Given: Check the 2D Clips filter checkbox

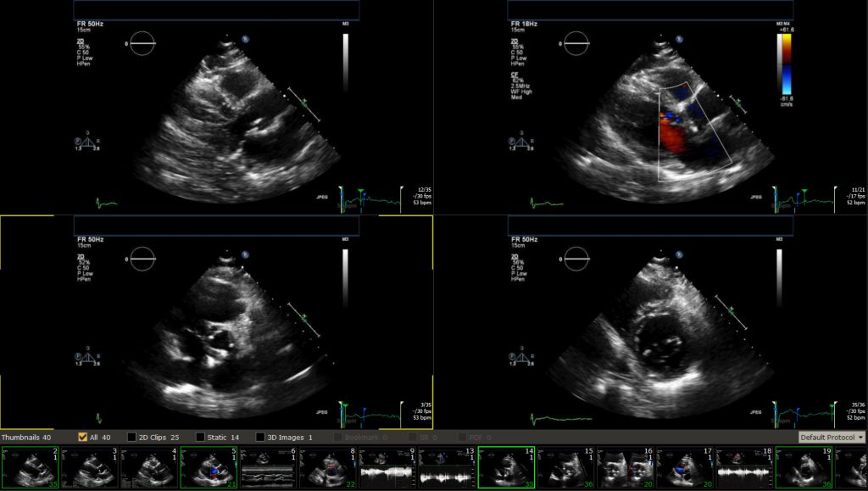Looking at the screenshot, I should (x=131, y=437).
